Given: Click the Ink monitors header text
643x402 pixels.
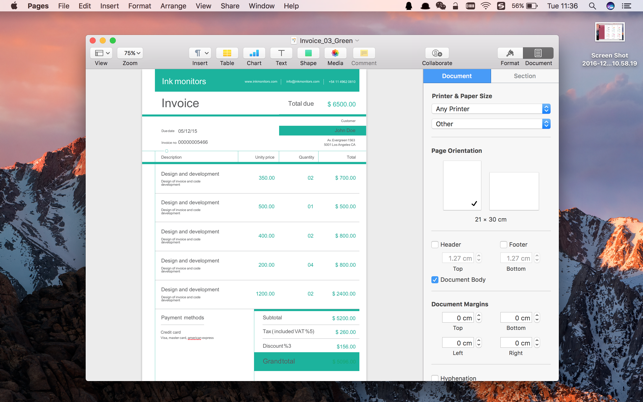Looking at the screenshot, I should tap(184, 81).
